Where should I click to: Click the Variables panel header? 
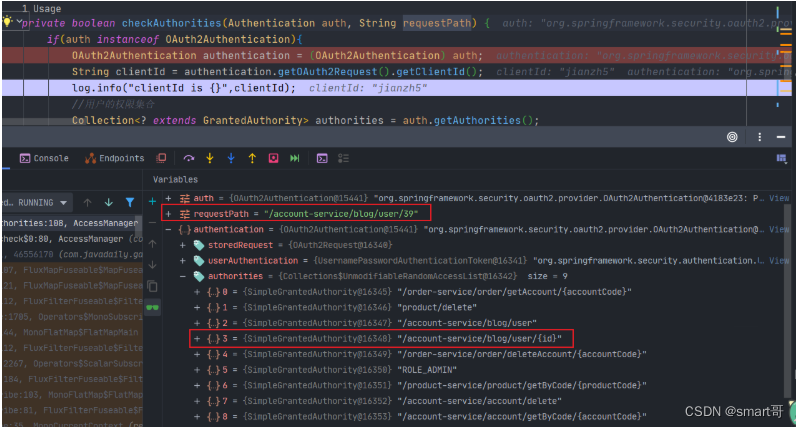[x=175, y=180]
